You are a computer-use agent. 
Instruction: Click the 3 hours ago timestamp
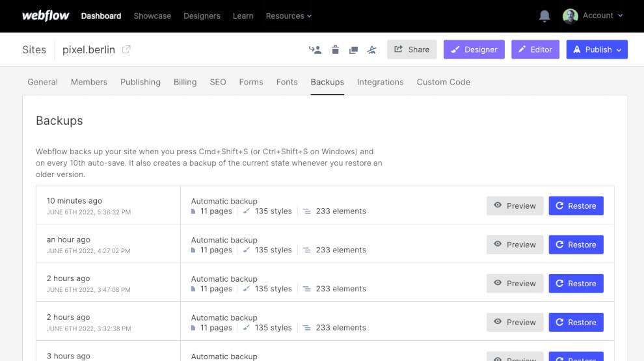pos(68,356)
